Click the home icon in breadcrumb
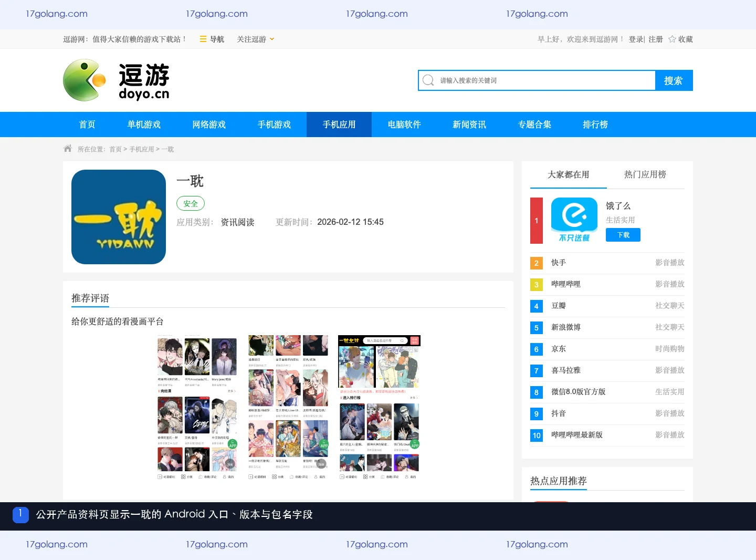Viewport: 756px width, 560px height. coord(68,149)
